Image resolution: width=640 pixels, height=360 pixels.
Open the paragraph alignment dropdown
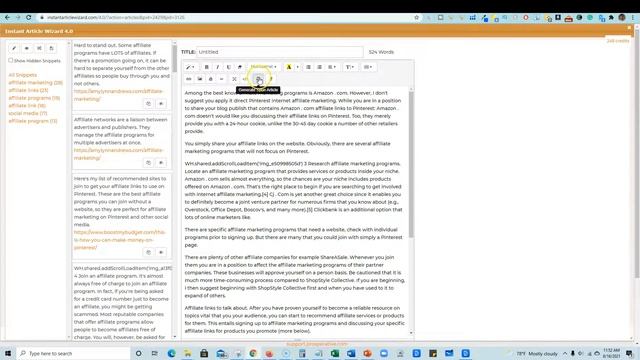tap(332, 67)
